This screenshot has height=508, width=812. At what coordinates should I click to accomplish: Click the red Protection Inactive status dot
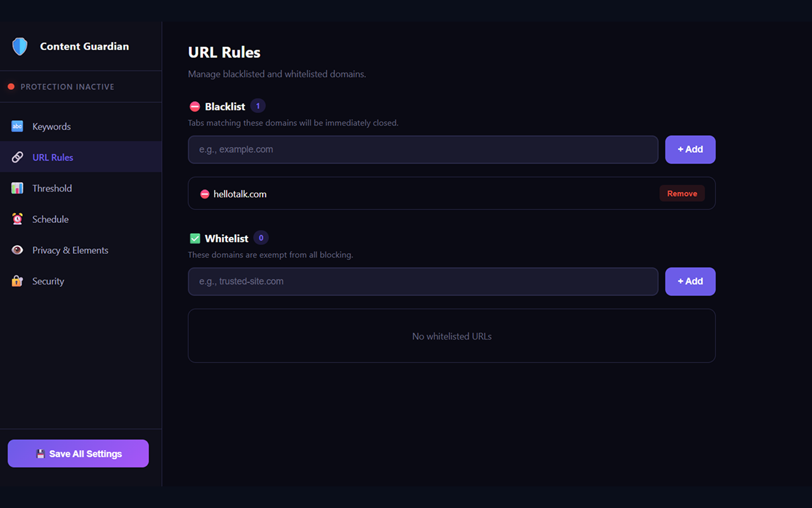[x=11, y=86]
